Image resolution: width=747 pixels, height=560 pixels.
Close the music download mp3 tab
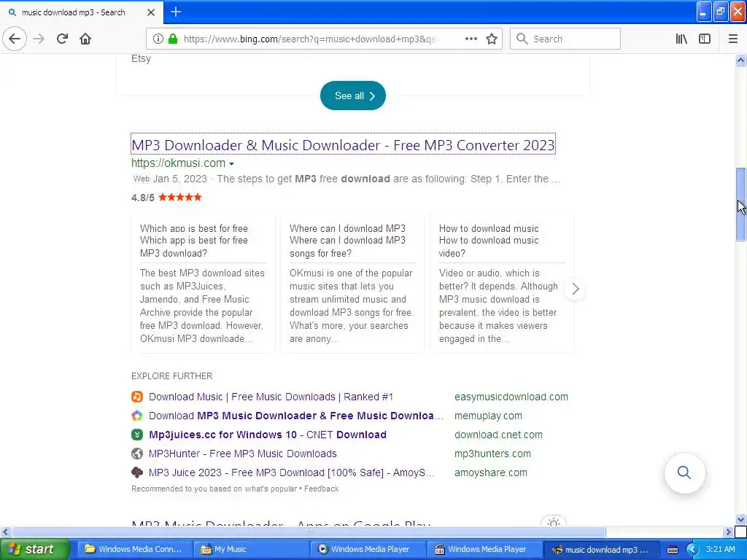[150, 12]
